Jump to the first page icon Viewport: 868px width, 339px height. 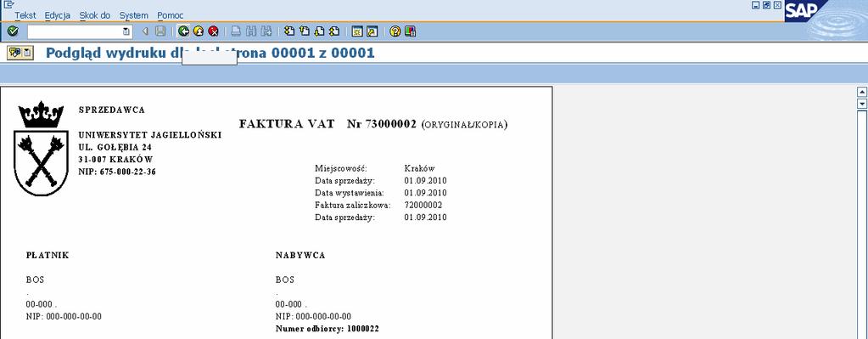(x=289, y=31)
